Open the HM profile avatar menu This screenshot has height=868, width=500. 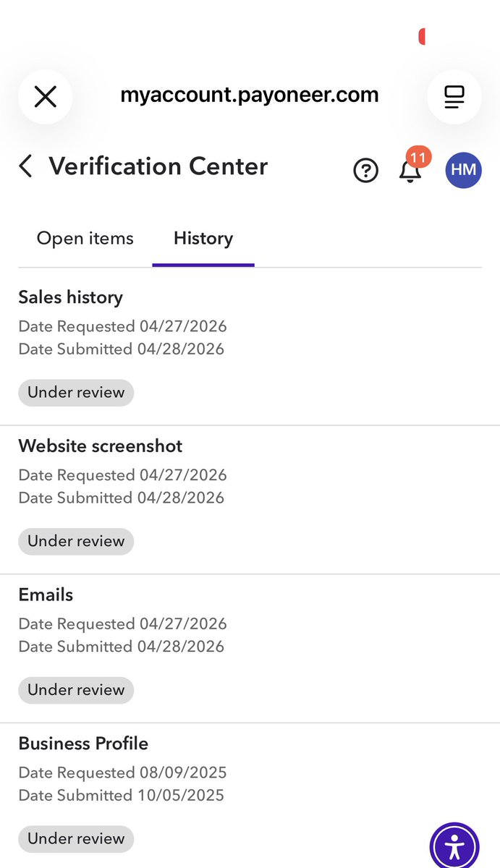[x=463, y=170]
